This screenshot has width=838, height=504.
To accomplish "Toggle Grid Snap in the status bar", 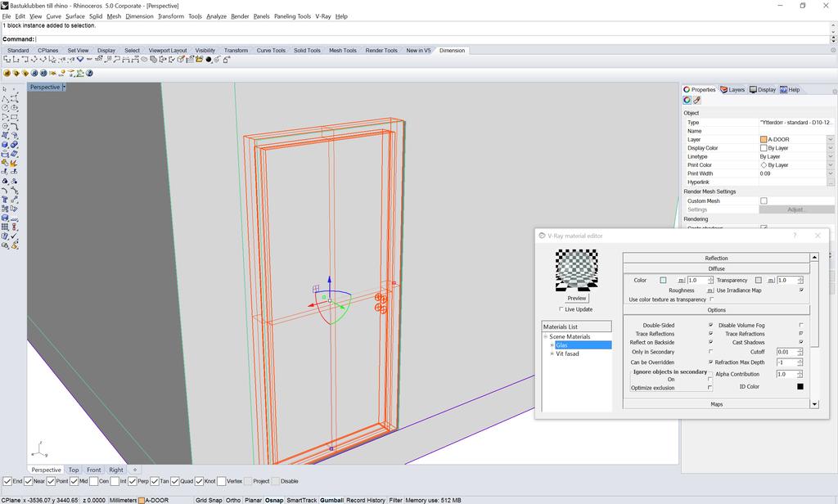I will click(x=209, y=500).
